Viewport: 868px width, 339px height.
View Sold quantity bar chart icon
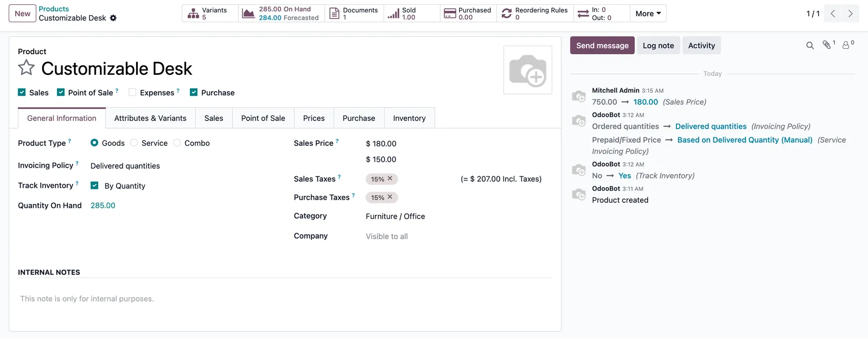[x=393, y=14]
